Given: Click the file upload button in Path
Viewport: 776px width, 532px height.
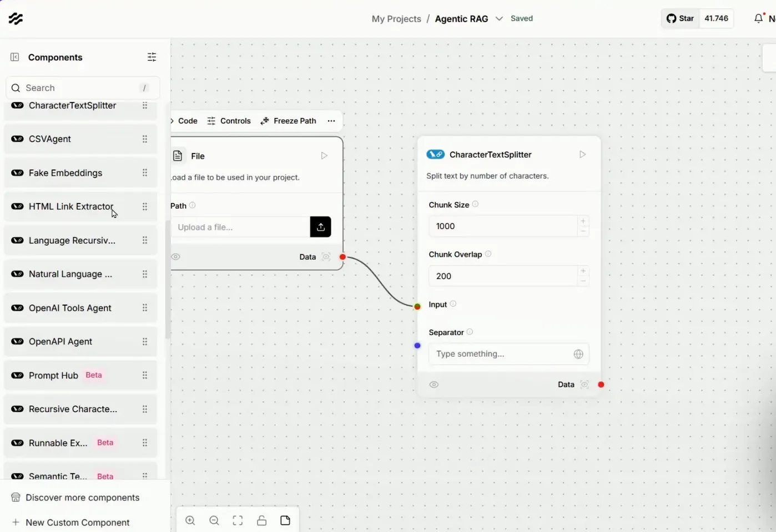Looking at the screenshot, I should [x=320, y=227].
